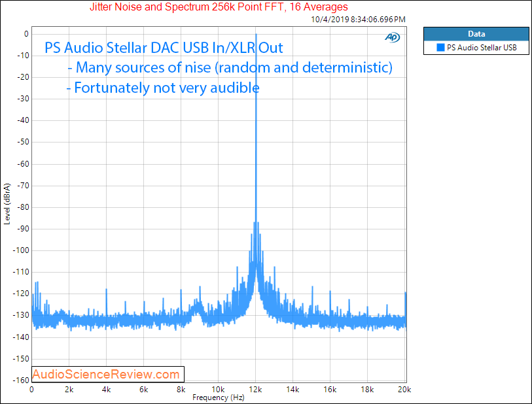Click the -10 level axis tick label
This screenshot has width=532, height=404.
[23, 56]
